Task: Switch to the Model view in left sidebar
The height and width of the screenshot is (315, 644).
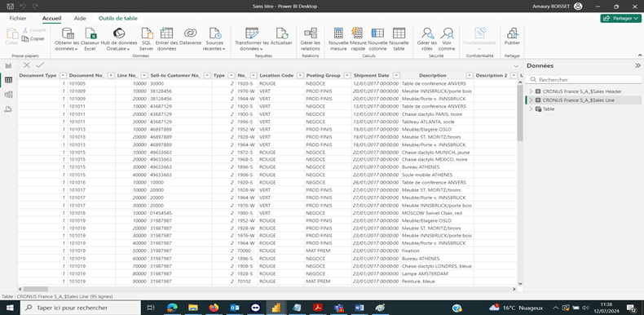Action: [8, 95]
